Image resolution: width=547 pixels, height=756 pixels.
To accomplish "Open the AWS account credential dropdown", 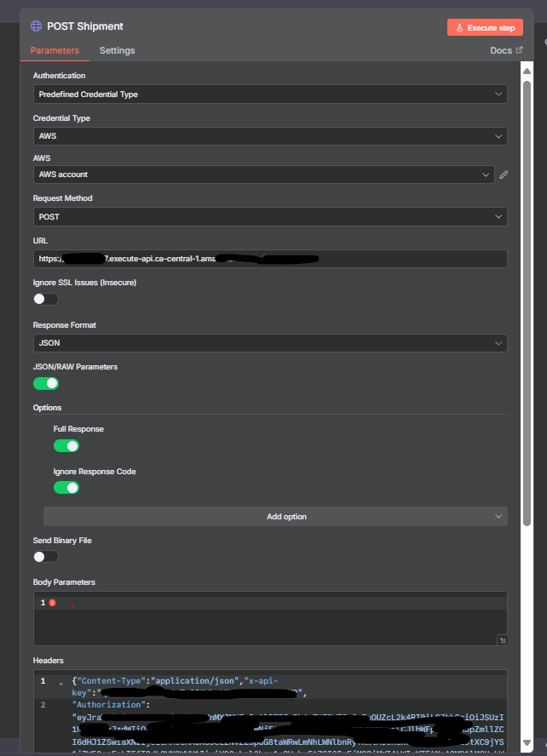I will [x=264, y=175].
